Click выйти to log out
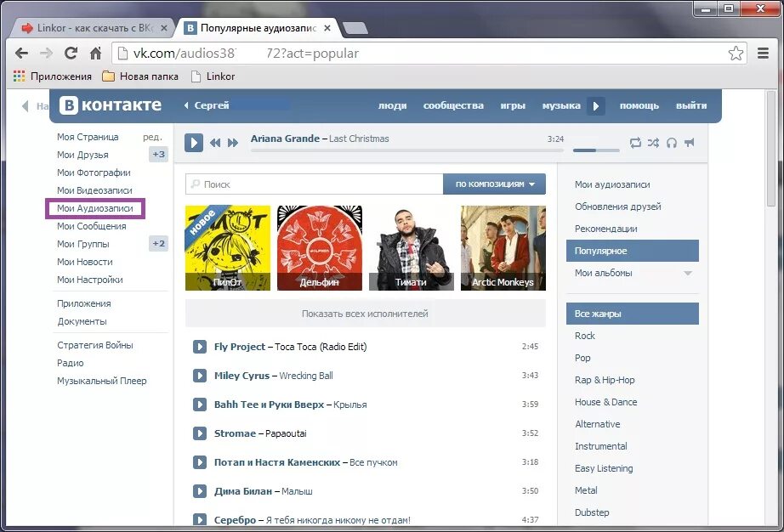 point(691,105)
